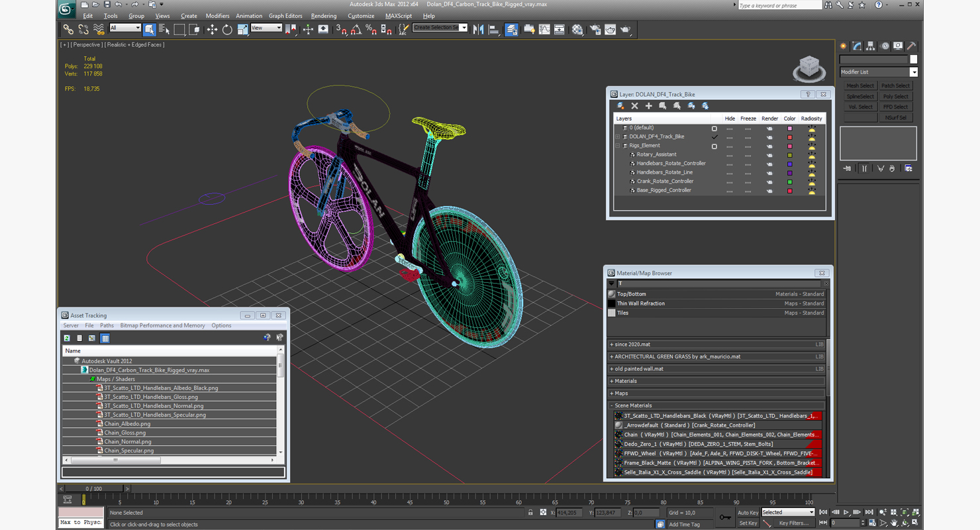
Task: Toggle Radiosity for Handlebars_Rotate_Line
Action: (812, 172)
